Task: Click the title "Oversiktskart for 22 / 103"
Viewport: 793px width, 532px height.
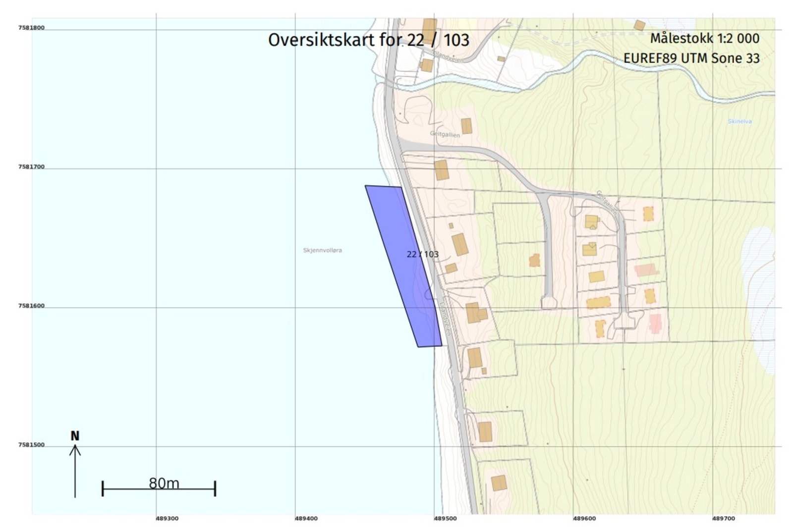Action: pos(368,40)
